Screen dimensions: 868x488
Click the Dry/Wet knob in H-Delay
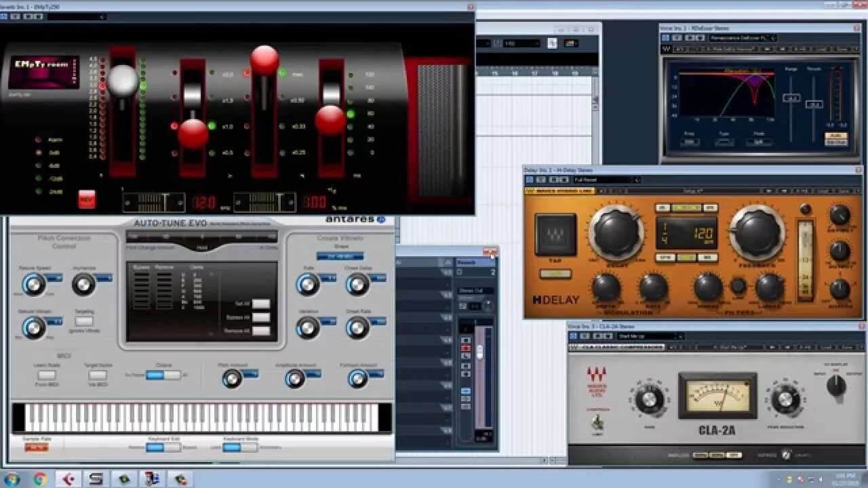(840, 216)
